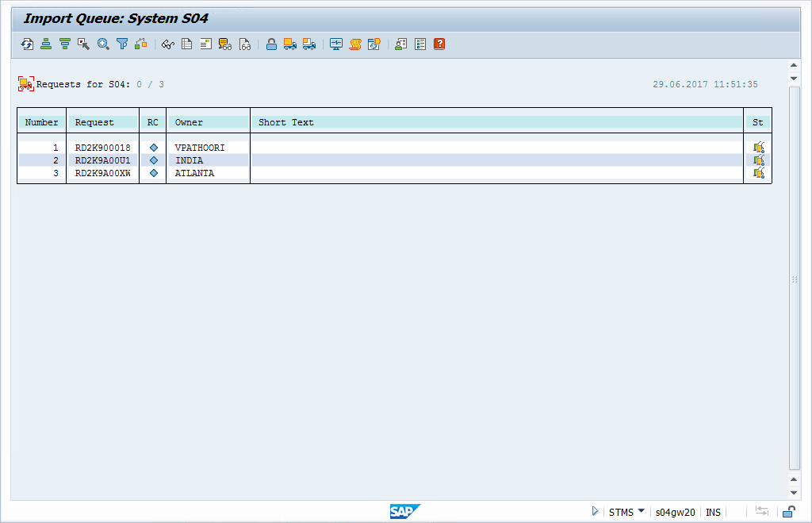Click the glasses Display icon
The width and height of the screenshot is (812, 523).
167,44
